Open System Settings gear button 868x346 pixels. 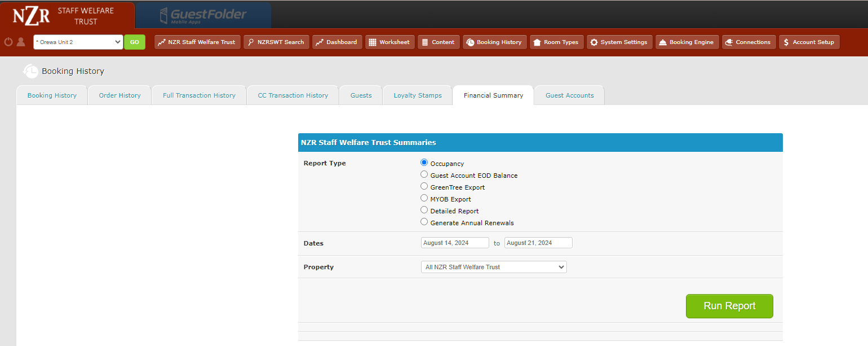tap(620, 42)
